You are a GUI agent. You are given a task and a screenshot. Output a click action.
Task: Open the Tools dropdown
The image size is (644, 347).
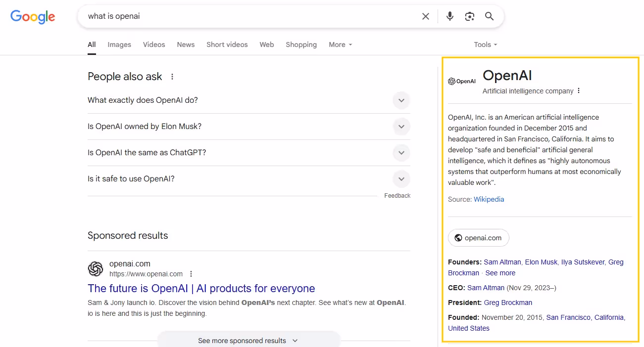point(486,44)
